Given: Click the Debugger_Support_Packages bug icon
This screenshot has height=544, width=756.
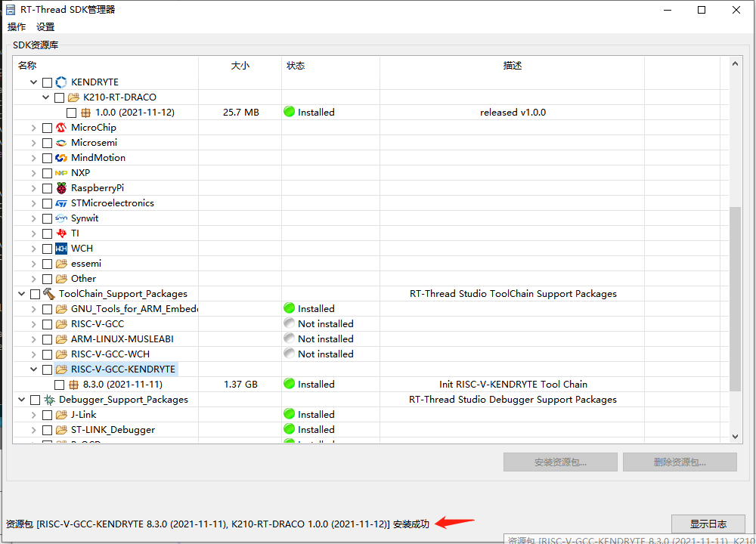Looking at the screenshot, I should tap(49, 400).
